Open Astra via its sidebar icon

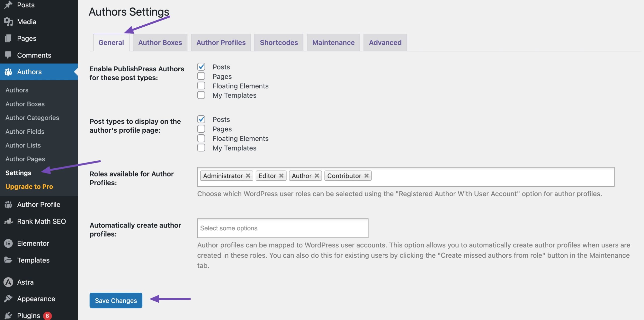8,282
